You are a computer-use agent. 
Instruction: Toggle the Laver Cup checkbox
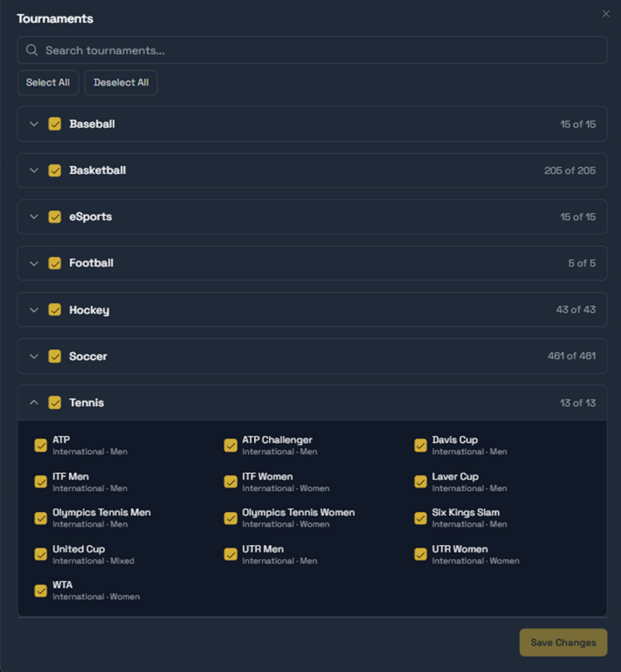click(420, 482)
